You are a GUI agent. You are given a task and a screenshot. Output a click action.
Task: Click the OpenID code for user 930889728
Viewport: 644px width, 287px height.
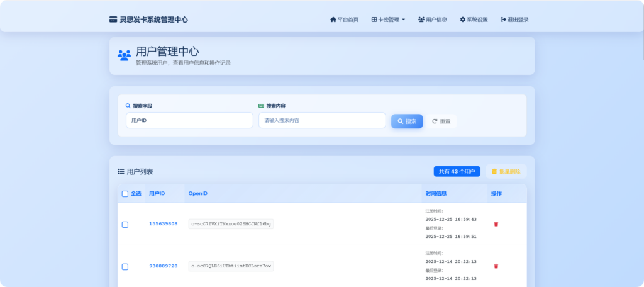tap(231, 266)
